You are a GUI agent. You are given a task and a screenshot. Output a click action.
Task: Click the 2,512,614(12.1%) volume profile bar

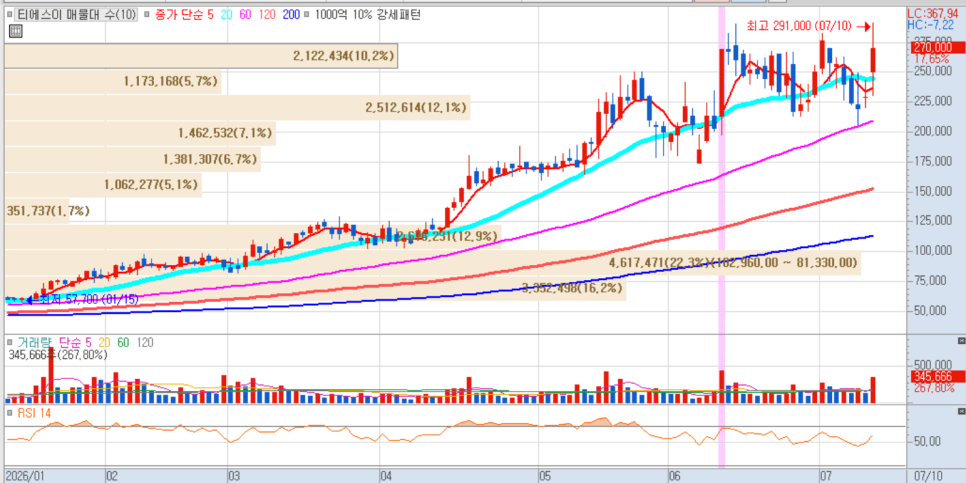(x=237, y=107)
